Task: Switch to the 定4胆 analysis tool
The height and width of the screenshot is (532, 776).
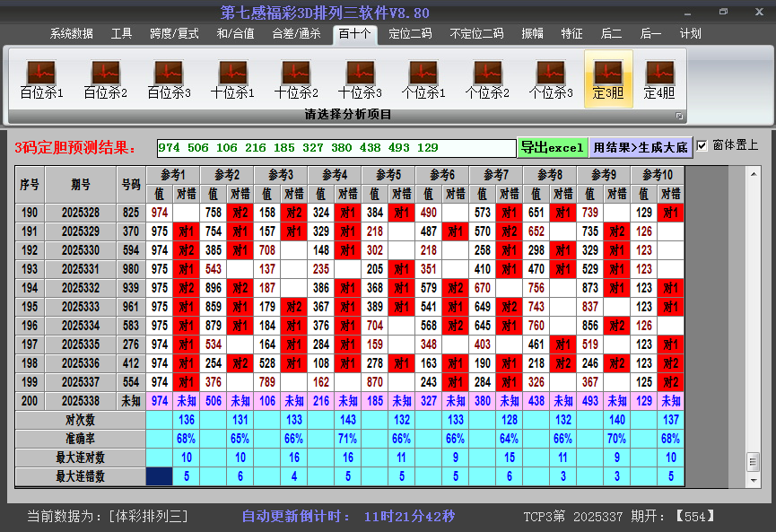Action: pos(661,76)
